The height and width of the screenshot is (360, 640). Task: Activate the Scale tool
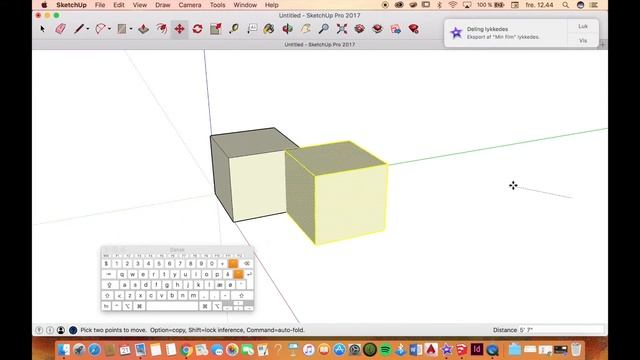click(216, 29)
